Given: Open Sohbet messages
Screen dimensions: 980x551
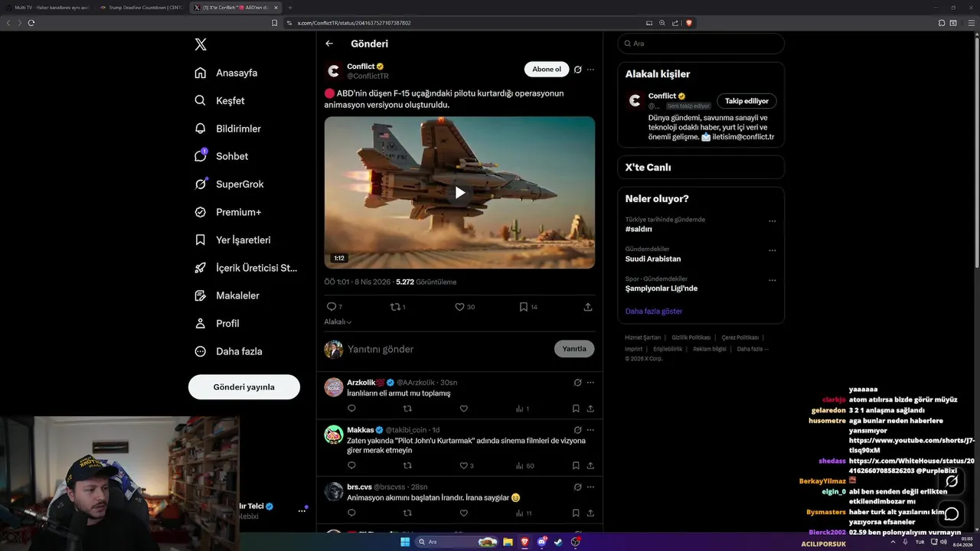Looking at the screenshot, I should tap(221, 156).
